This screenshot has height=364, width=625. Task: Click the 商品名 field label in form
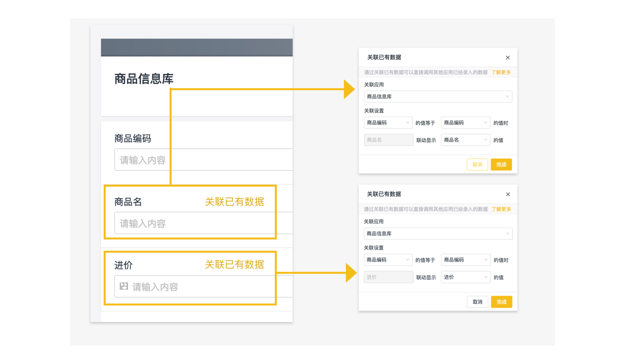point(128,202)
